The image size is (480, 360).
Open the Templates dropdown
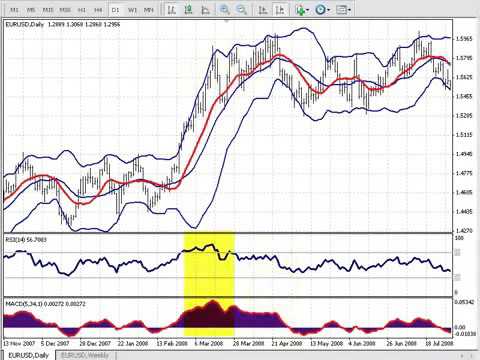click(343, 10)
